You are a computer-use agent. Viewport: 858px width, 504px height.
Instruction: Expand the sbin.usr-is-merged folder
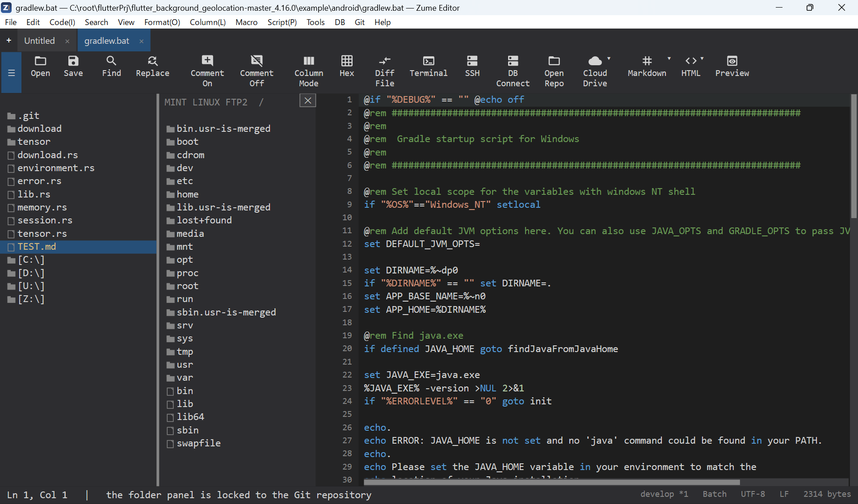coord(222,312)
